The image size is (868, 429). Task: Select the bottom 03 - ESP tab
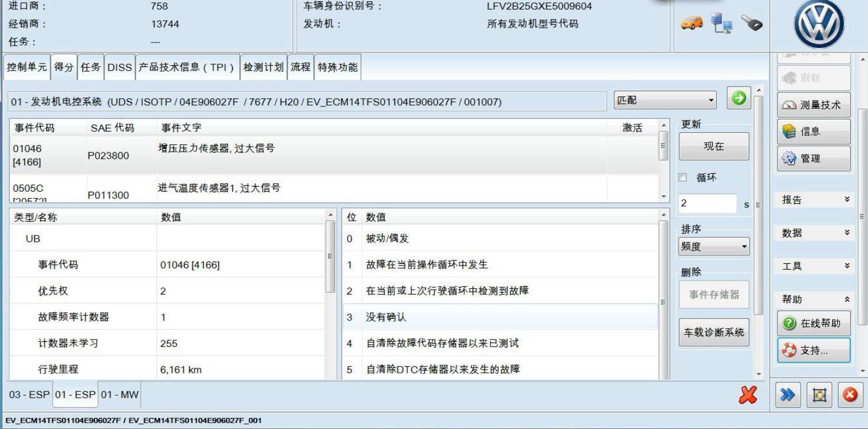click(29, 395)
